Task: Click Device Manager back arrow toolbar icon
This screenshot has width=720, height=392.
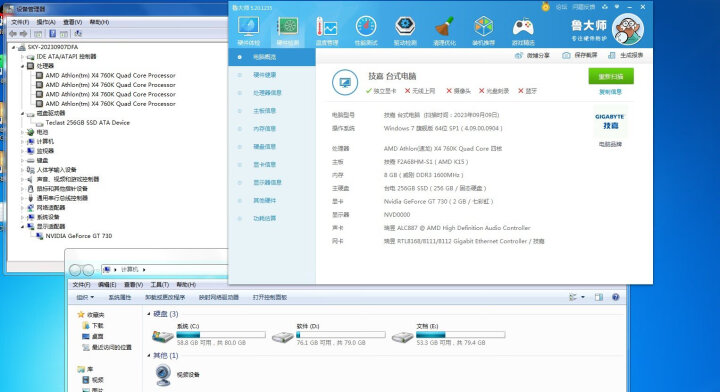Action: click(x=13, y=34)
